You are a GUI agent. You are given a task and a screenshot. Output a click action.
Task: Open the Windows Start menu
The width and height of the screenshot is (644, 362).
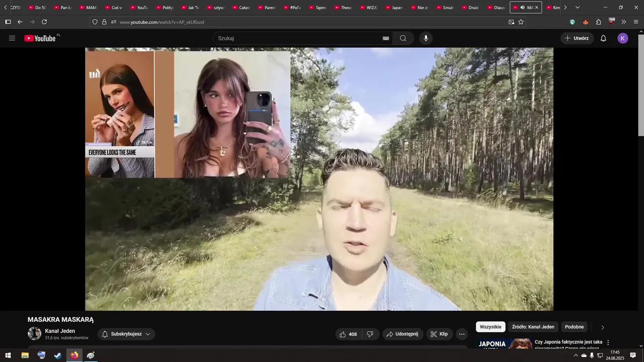[x=8, y=355]
